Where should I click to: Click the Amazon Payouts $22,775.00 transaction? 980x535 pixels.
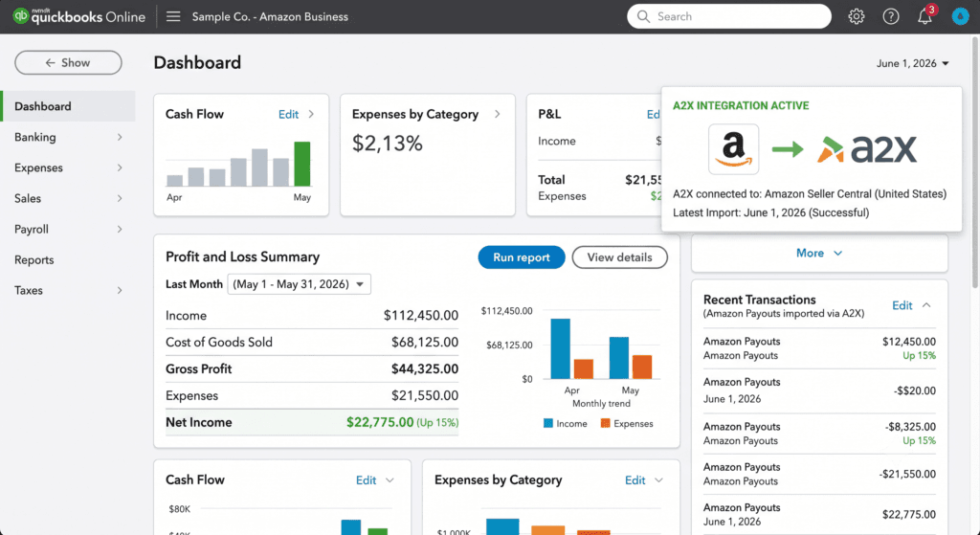click(819, 514)
